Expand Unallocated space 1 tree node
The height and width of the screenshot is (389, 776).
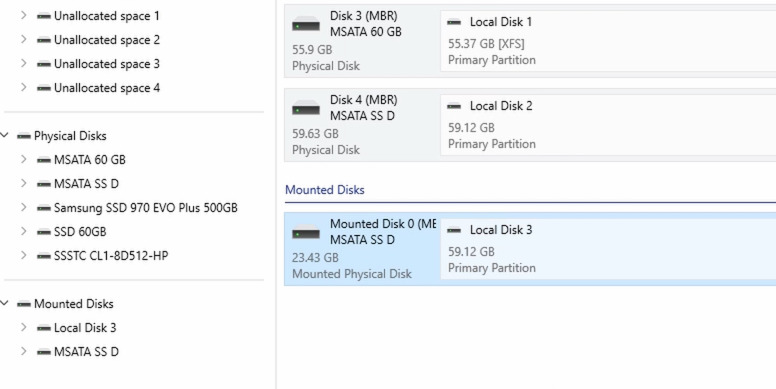click(x=23, y=15)
